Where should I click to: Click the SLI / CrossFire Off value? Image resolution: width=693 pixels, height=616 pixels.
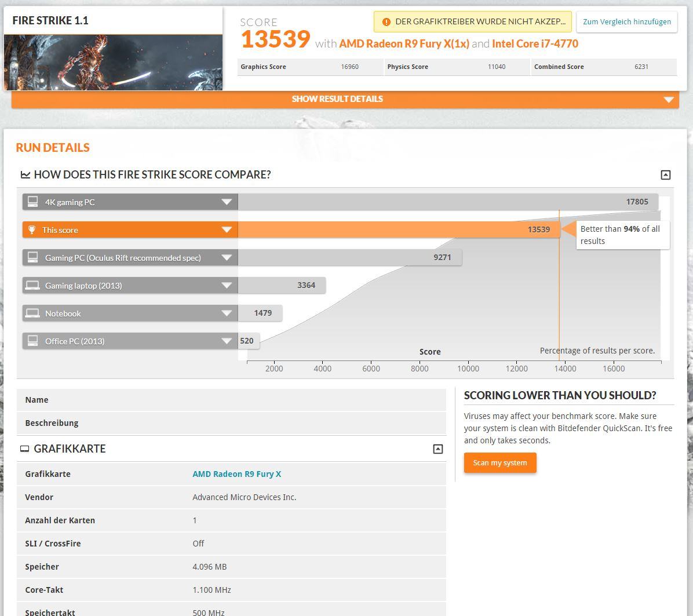coord(198,544)
